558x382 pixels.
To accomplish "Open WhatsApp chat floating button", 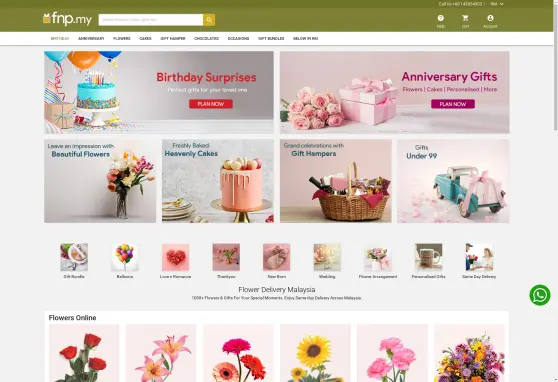I will tap(540, 295).
